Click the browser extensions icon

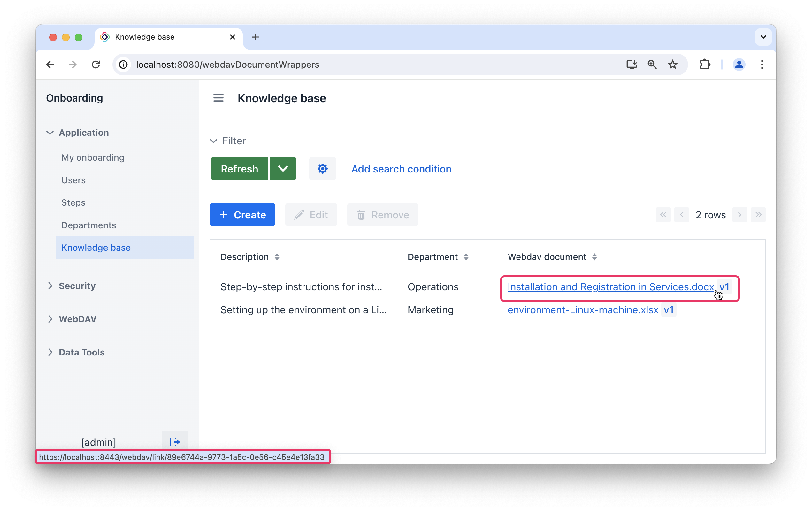(705, 64)
